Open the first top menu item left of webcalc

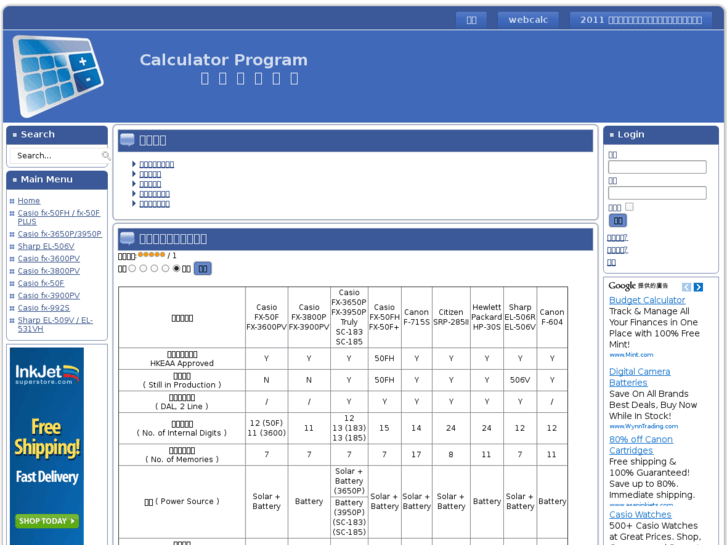tap(471, 20)
